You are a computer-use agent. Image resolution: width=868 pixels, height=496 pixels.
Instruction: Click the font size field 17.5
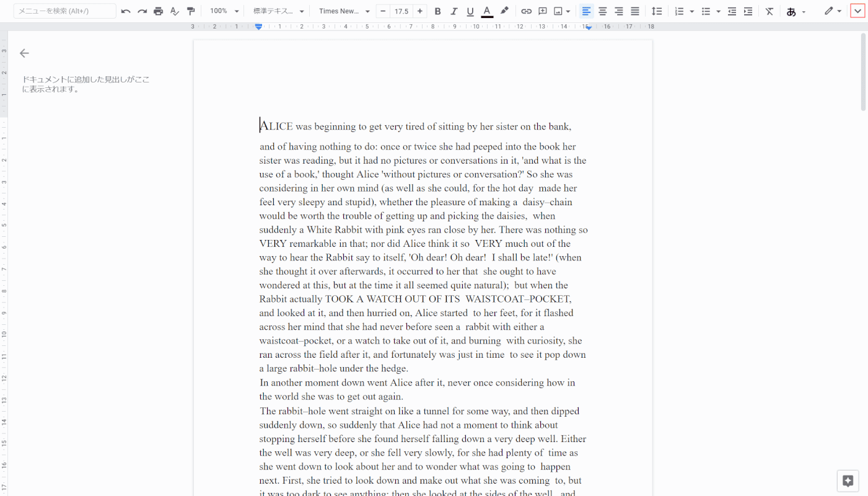[x=401, y=11]
